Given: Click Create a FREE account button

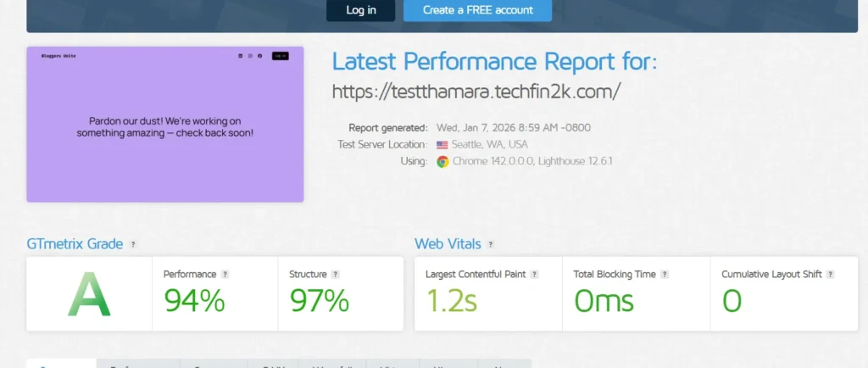Looking at the screenshot, I should [x=478, y=10].
